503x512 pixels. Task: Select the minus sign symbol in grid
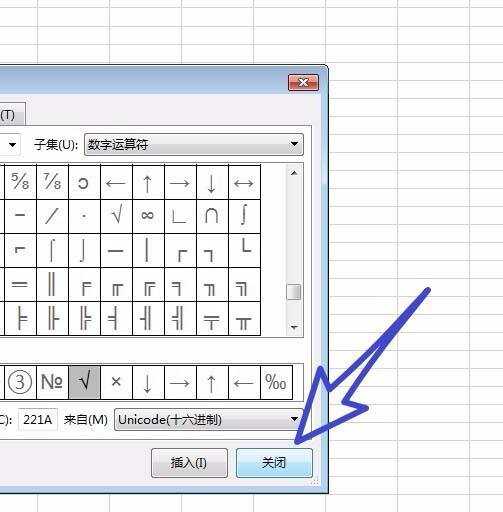pyautogui.click(x=20, y=217)
